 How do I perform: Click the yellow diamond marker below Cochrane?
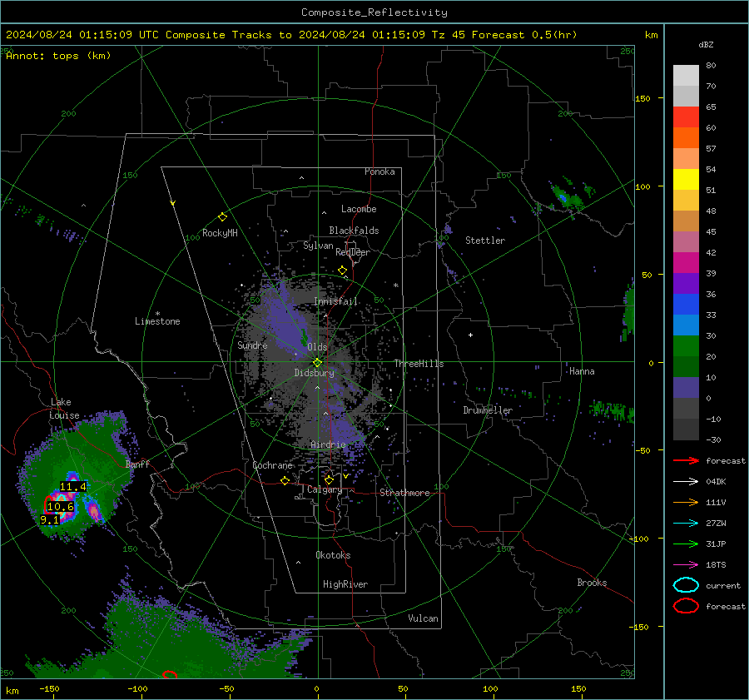(x=285, y=480)
